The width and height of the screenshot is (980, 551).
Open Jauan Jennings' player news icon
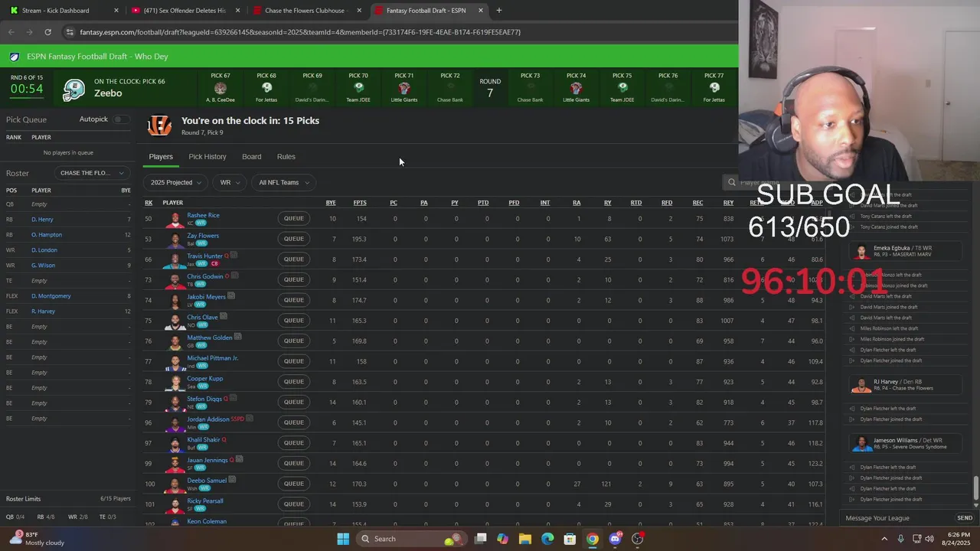(x=240, y=459)
